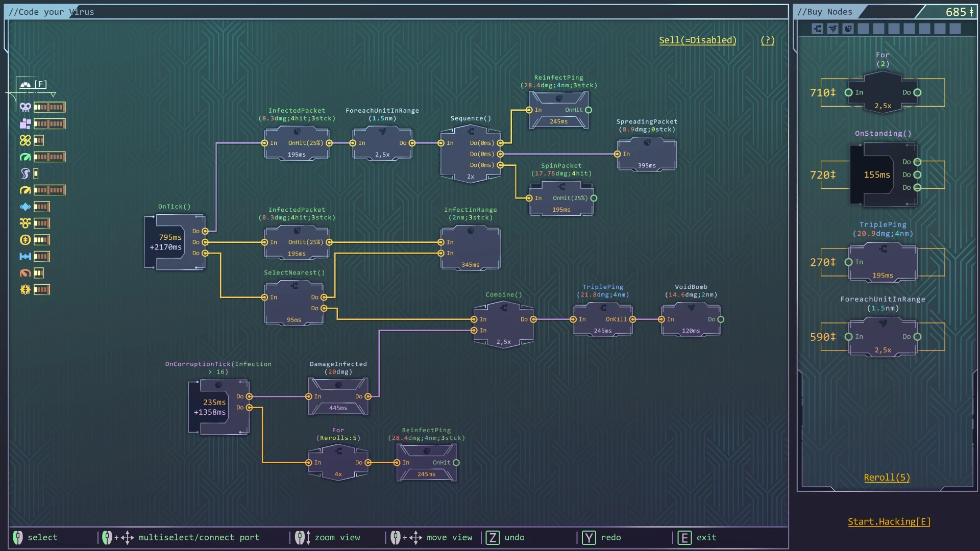
Task: Click the tornado filter icon in Buy Nodes panel
Action: (832, 29)
